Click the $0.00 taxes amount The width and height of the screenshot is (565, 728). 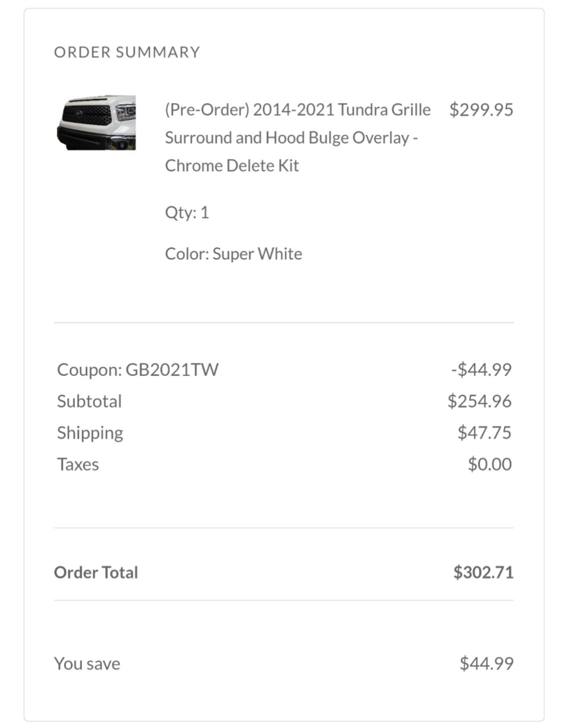pyautogui.click(x=490, y=465)
